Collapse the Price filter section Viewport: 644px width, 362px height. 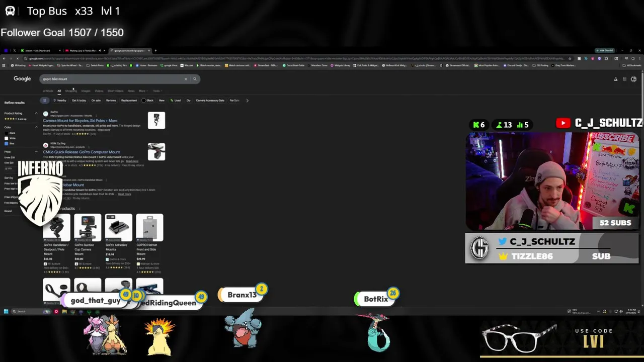click(36, 152)
